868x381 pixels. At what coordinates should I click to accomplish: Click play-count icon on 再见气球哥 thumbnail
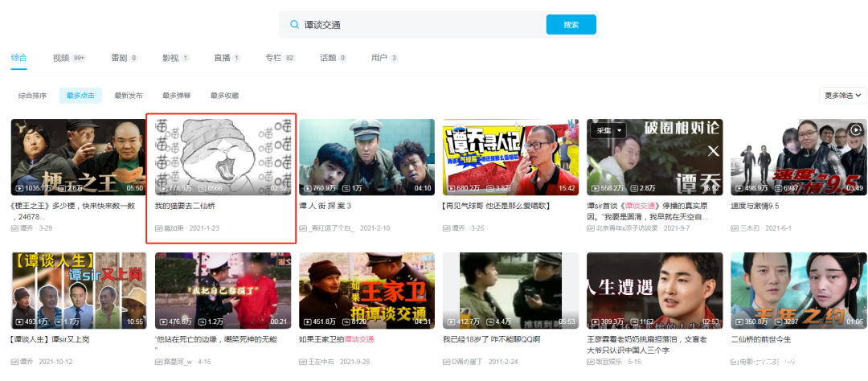pos(452,188)
